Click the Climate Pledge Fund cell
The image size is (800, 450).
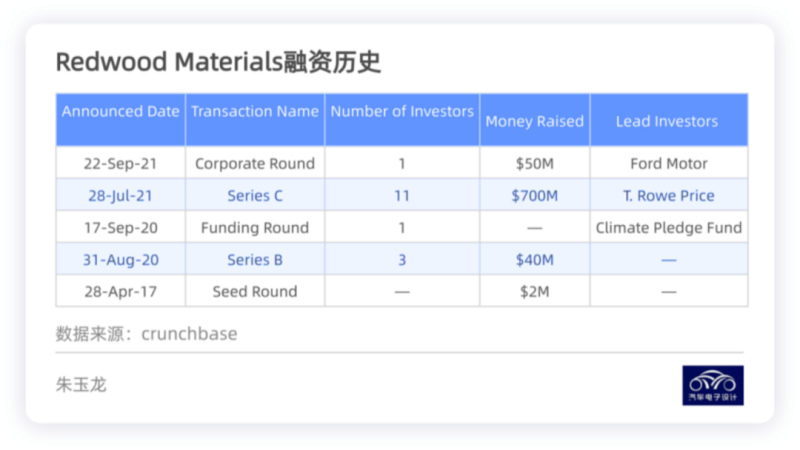click(668, 228)
